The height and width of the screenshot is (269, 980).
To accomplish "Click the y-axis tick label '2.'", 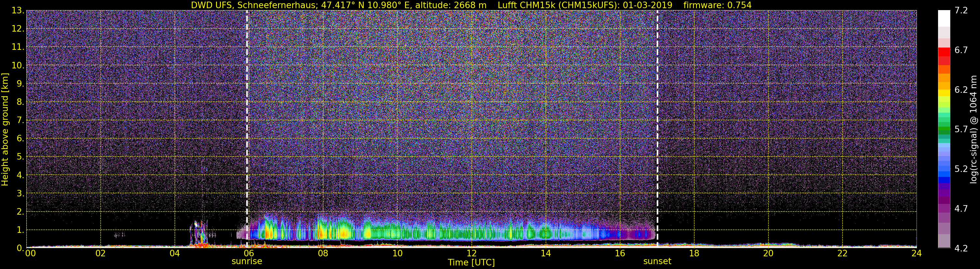I will click(20, 212).
